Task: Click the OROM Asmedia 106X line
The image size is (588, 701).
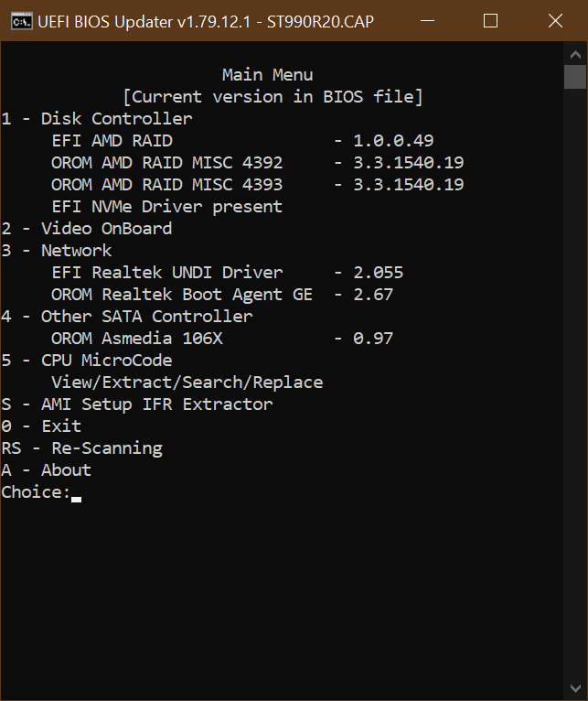Action: pos(137,339)
